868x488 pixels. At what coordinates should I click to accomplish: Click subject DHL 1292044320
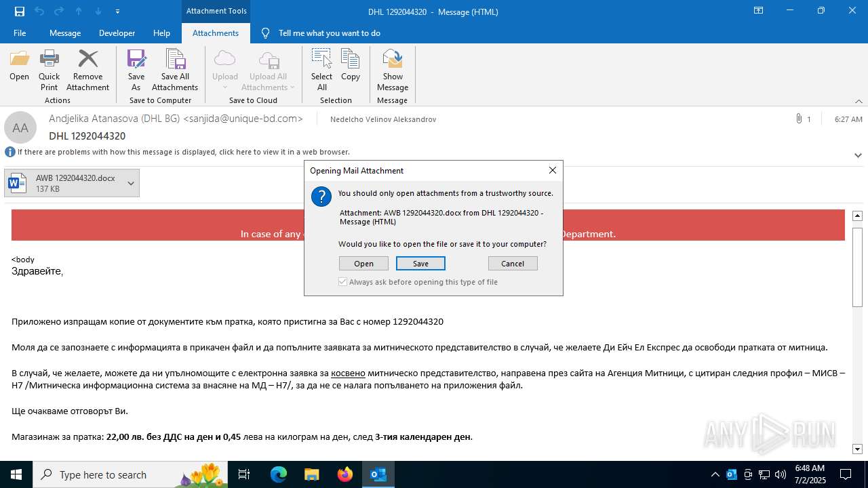pos(87,136)
